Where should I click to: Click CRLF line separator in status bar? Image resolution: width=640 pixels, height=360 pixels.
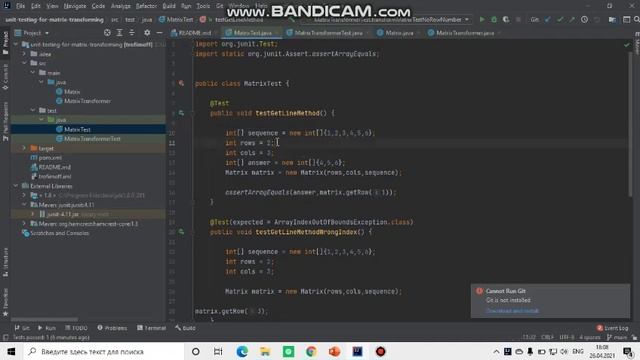click(547, 337)
